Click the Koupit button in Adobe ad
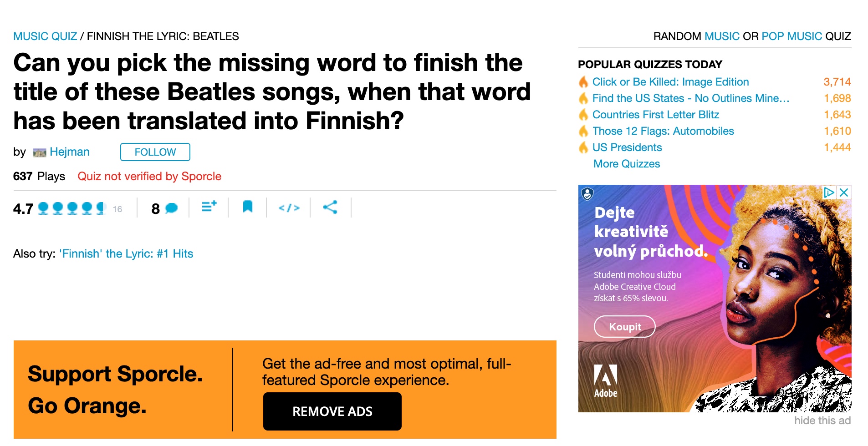This screenshot has width=868, height=446. tap(624, 327)
